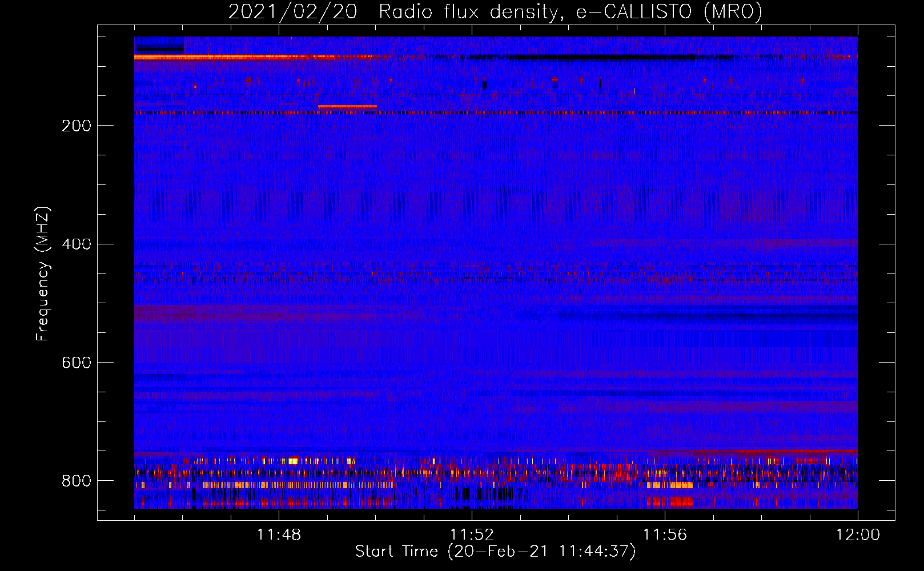Click the 'Frequency (MHZ)' axis label
Image resolution: width=924 pixels, height=571 pixels.
click(x=43, y=274)
